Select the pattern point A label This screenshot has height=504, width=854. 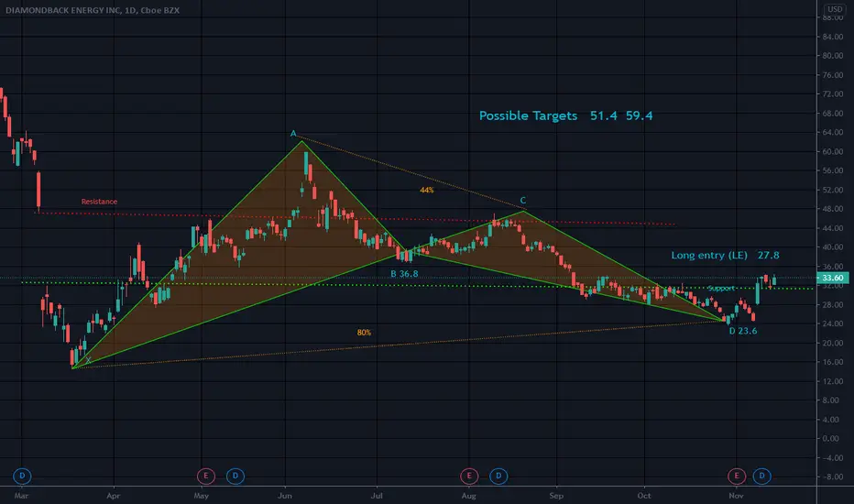[293, 134]
